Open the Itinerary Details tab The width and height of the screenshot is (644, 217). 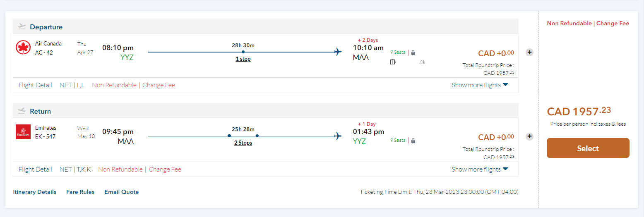(x=35, y=192)
